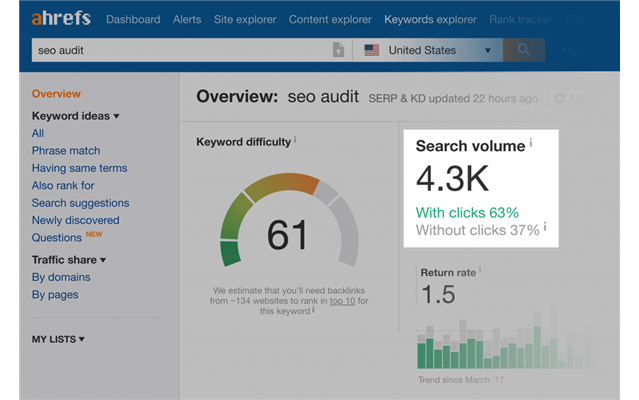Click the magnifier search button
639x400 pixels.
pos(524,50)
